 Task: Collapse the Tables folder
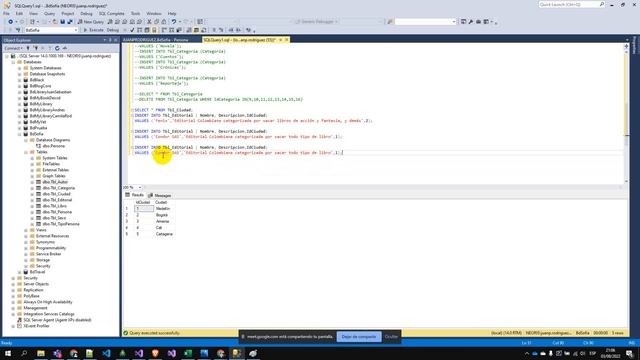[x=26, y=152]
